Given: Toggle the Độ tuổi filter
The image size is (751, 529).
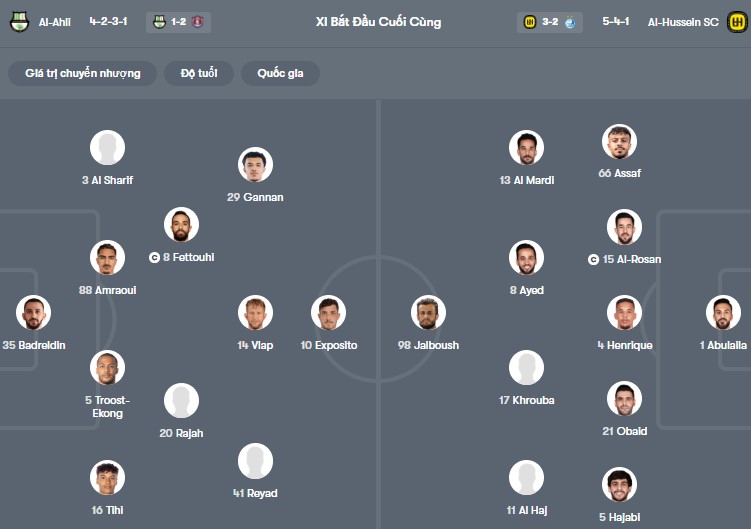Looking at the screenshot, I should [200, 73].
